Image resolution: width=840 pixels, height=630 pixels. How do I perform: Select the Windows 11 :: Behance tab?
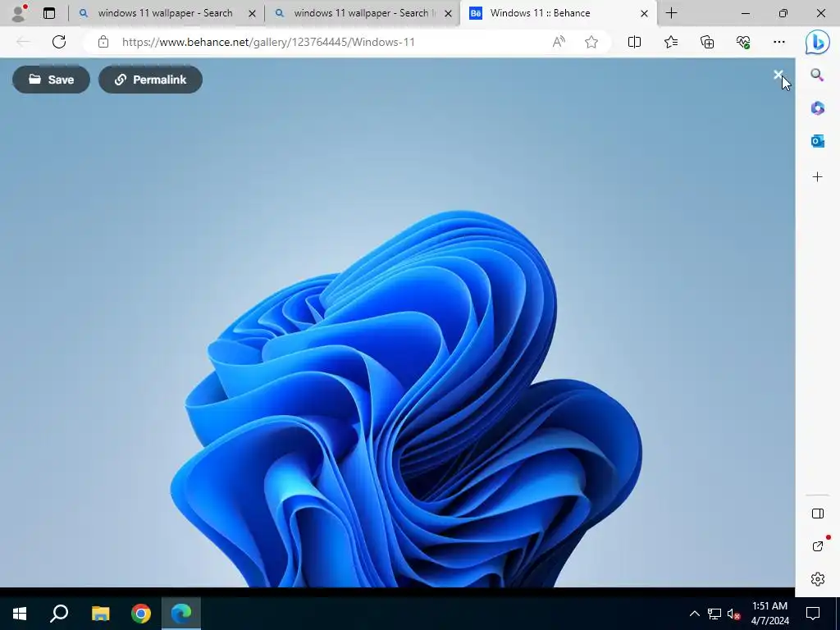[x=541, y=13]
